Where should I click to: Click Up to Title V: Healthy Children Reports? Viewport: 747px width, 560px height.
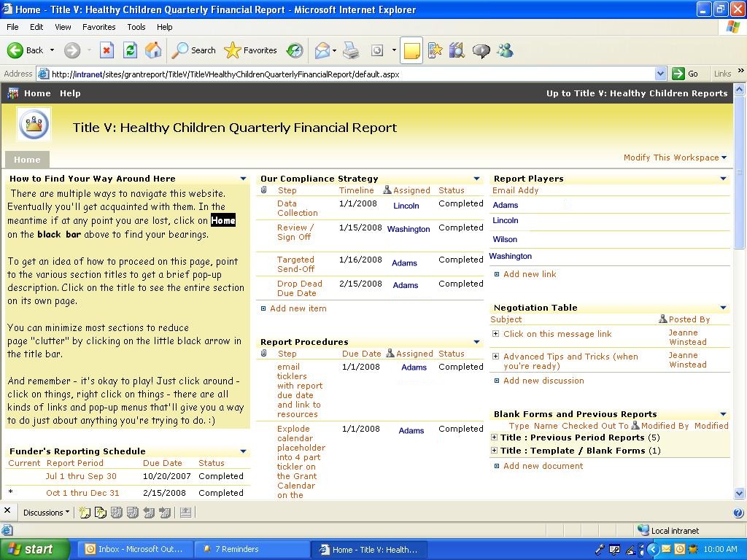(637, 93)
